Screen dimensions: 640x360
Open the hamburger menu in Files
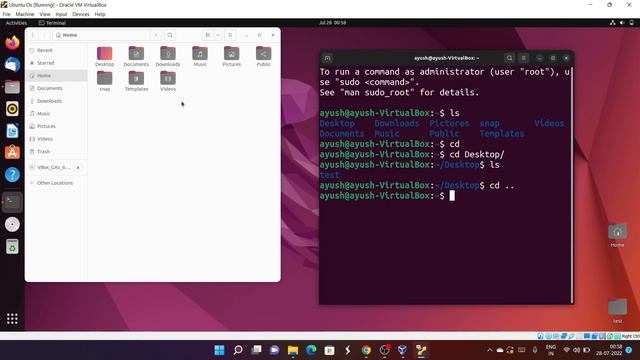coord(230,35)
